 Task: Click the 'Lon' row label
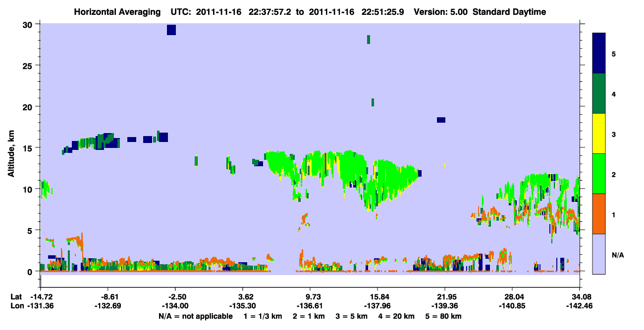[x=17, y=306]
